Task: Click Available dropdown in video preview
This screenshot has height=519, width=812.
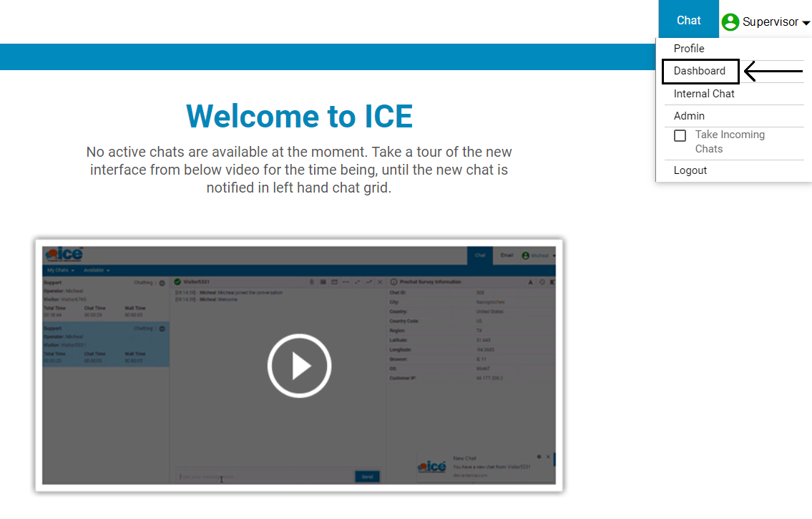Action: point(97,271)
